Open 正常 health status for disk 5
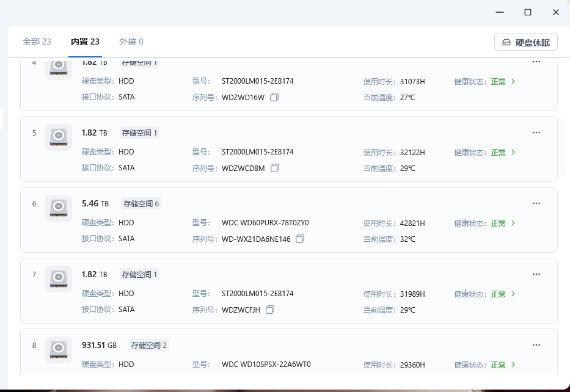 tap(498, 152)
